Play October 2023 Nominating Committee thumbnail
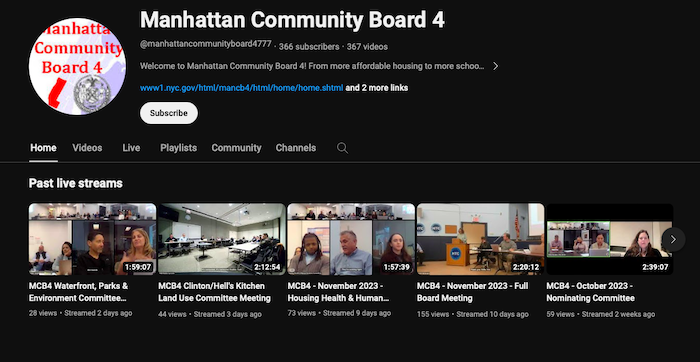Viewport: 700px width, 362px height. coord(610,239)
